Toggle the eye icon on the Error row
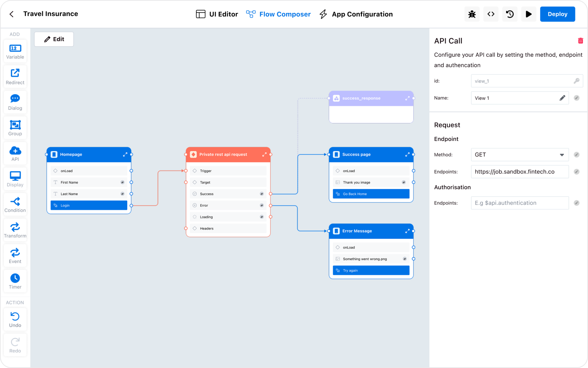 tap(261, 205)
